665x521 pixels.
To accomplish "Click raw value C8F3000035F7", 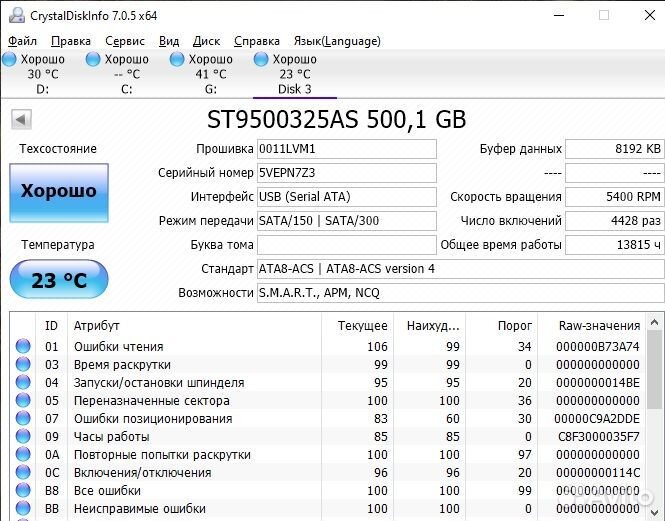I will 598,437.
